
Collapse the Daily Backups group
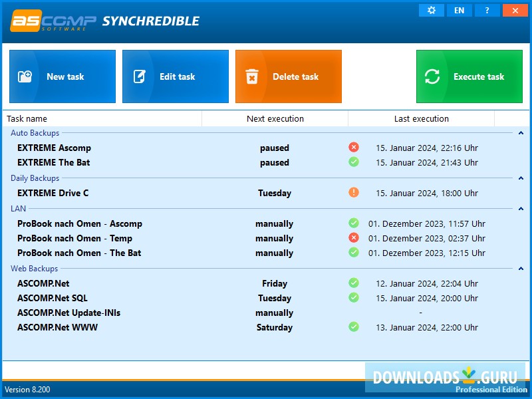tap(519, 178)
